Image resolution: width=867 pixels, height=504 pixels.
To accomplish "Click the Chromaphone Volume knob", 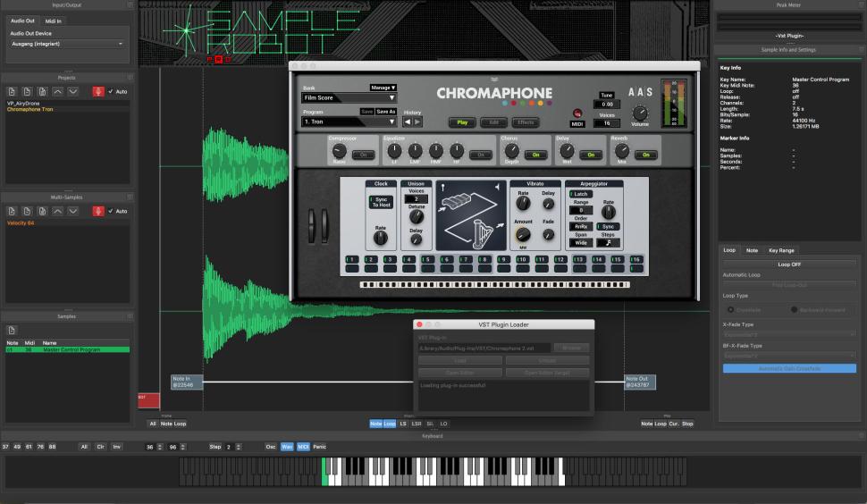I will point(639,113).
